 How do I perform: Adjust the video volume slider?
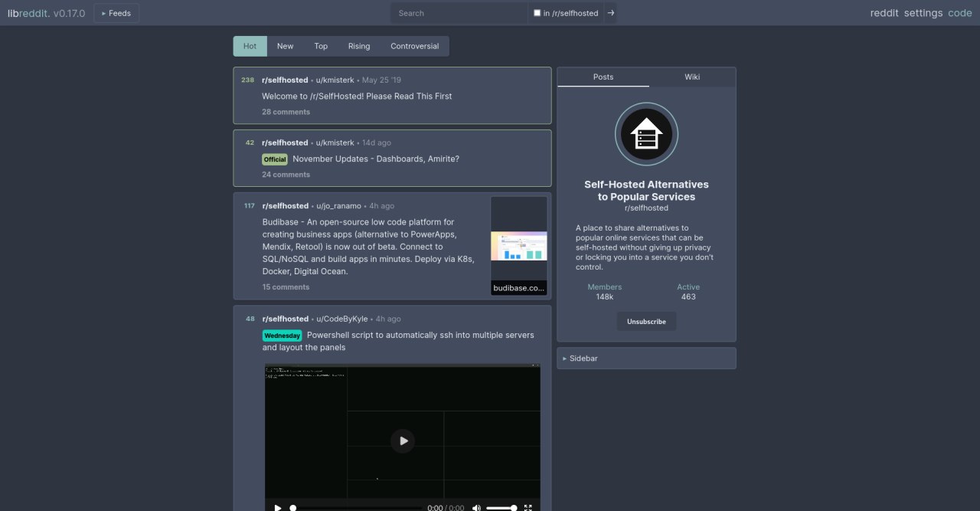501,508
